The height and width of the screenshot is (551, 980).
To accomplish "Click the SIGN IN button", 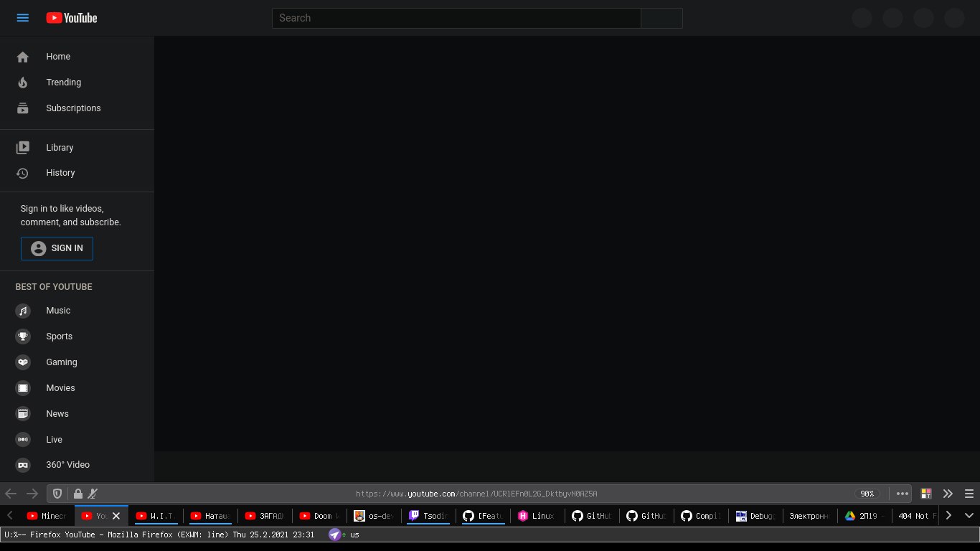I will [x=57, y=248].
